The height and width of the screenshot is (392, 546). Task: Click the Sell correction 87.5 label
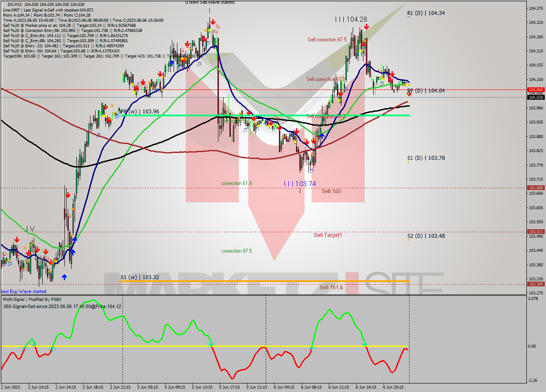pyautogui.click(x=327, y=40)
